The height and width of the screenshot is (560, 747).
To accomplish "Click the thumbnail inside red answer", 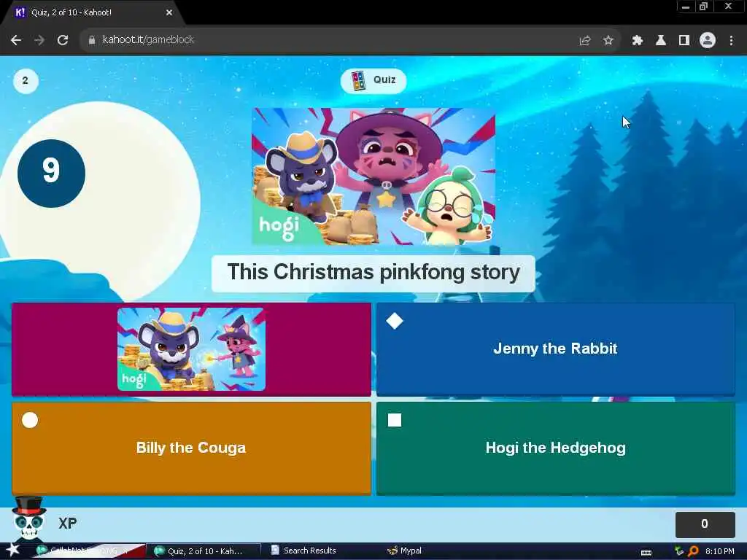I will [192, 349].
